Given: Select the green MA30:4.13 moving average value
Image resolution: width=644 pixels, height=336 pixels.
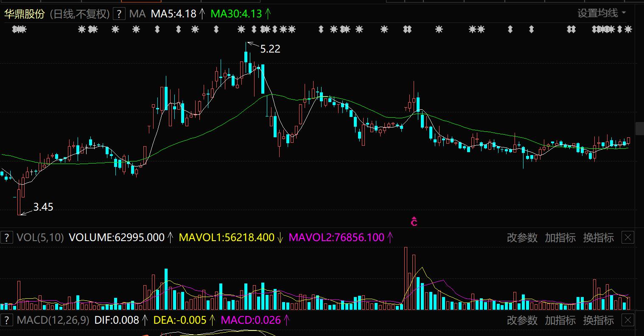Looking at the screenshot, I should [236, 14].
